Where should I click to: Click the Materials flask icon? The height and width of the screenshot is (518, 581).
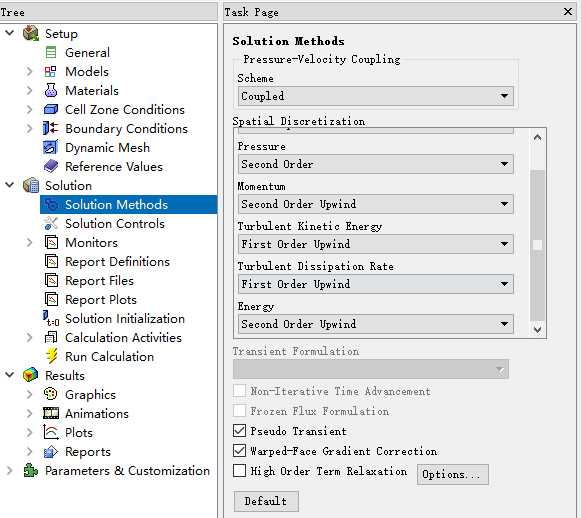(51, 90)
